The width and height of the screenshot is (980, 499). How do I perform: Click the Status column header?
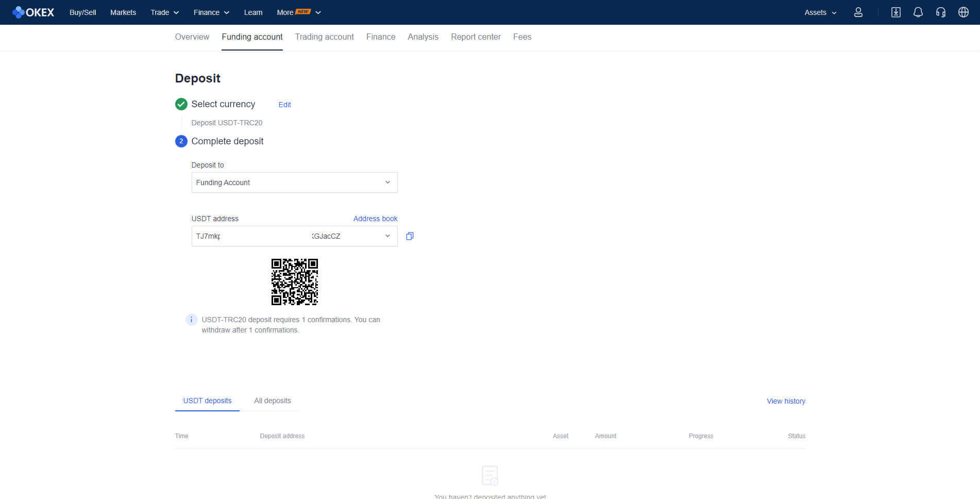pos(797,436)
